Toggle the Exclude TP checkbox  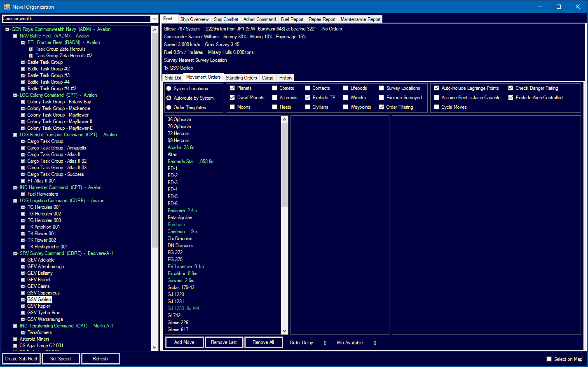(x=308, y=98)
